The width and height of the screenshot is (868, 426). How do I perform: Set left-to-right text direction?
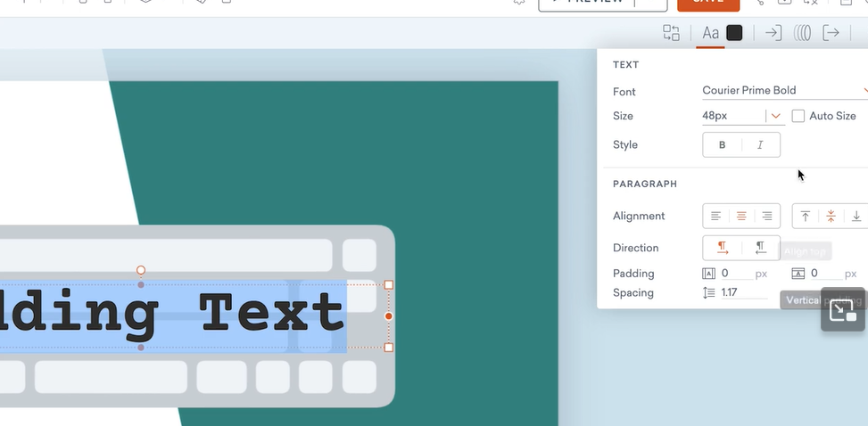coord(723,248)
